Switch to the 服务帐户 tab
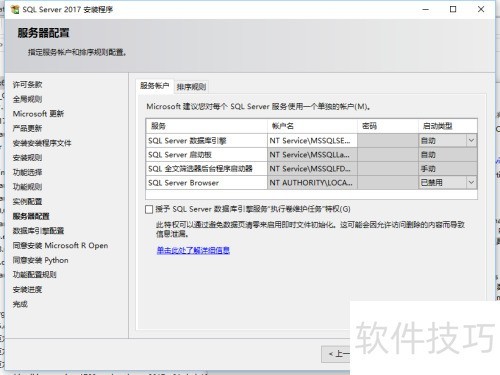 [x=154, y=86]
